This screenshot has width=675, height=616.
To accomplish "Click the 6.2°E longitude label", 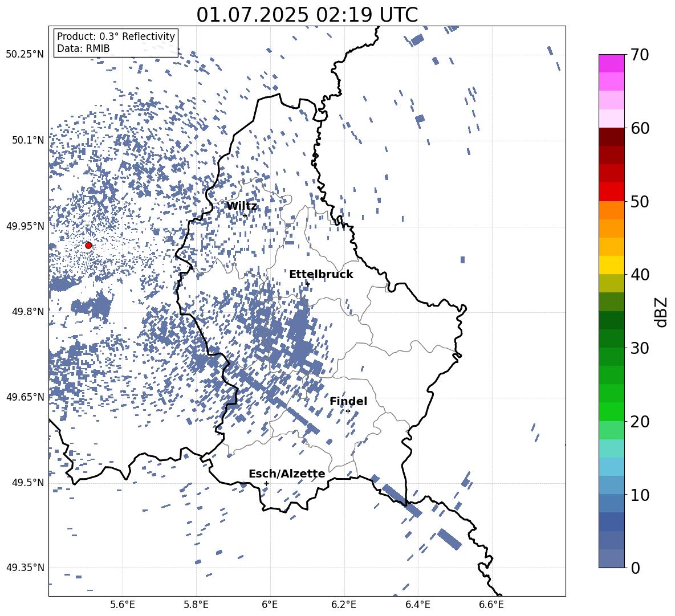I will pyautogui.click(x=344, y=605).
